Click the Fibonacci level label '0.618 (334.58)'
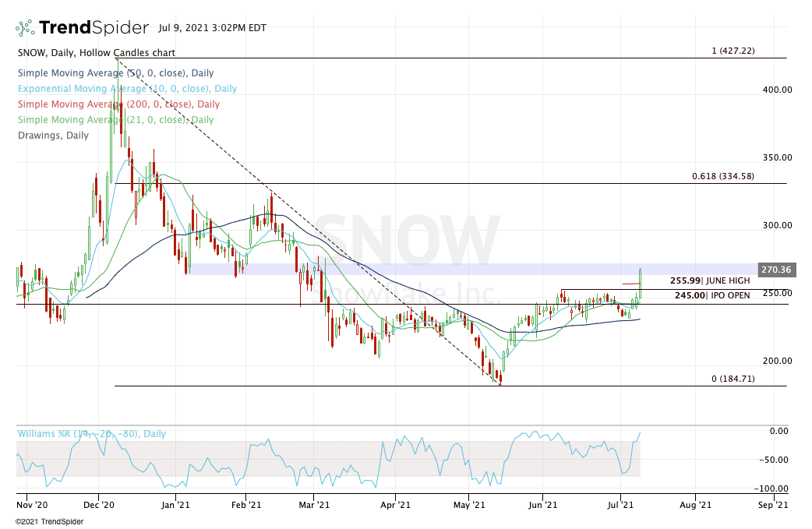The image size is (812, 529). click(x=723, y=176)
